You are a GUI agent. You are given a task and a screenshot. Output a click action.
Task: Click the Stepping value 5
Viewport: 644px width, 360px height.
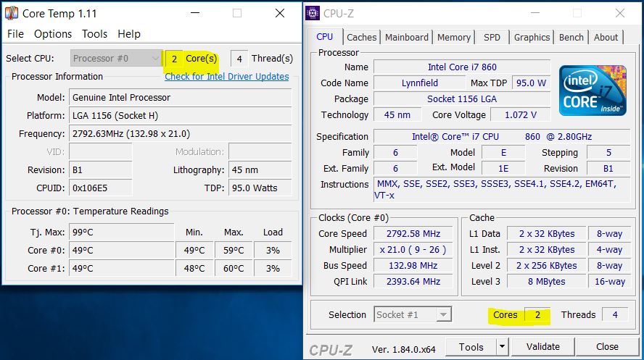tap(608, 153)
